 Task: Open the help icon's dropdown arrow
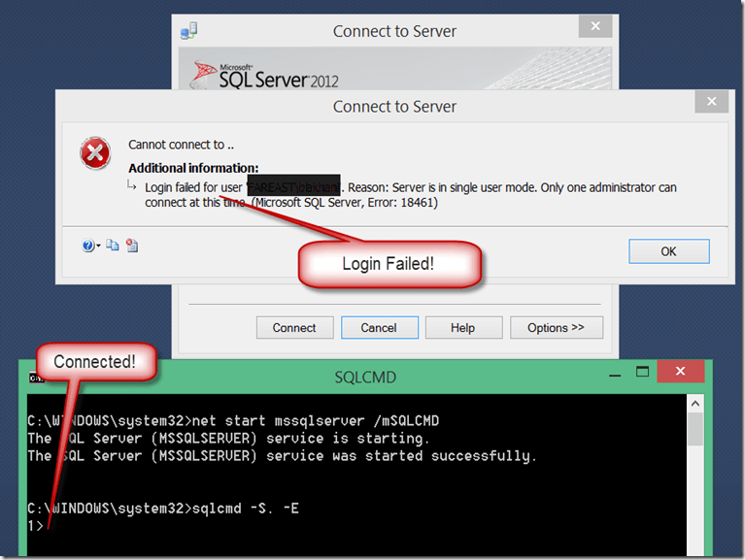click(x=98, y=247)
